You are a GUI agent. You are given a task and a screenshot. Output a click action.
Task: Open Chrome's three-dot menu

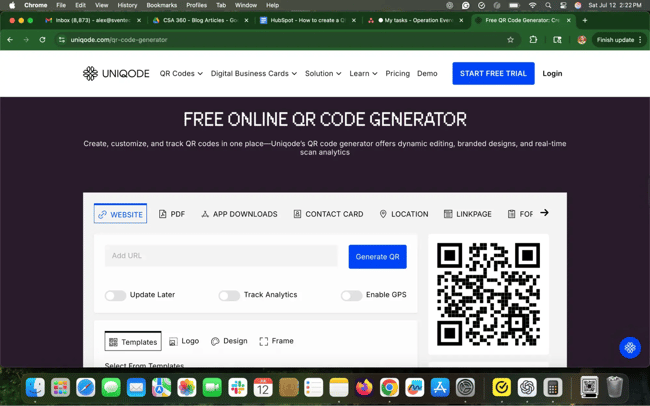(640, 40)
